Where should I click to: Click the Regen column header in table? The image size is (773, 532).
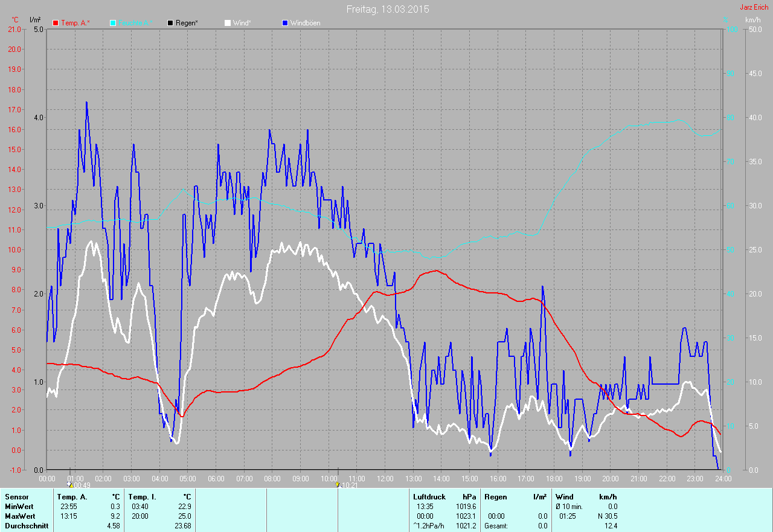tap(496, 496)
